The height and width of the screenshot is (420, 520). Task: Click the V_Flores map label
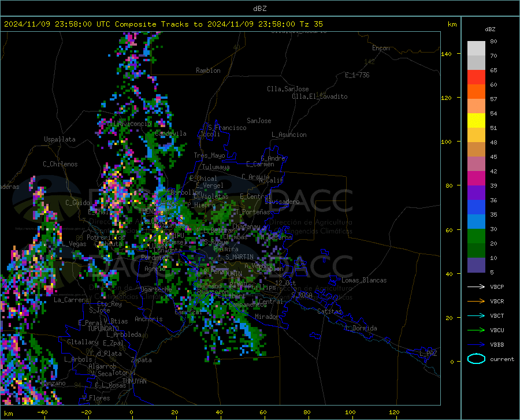click(x=96, y=398)
